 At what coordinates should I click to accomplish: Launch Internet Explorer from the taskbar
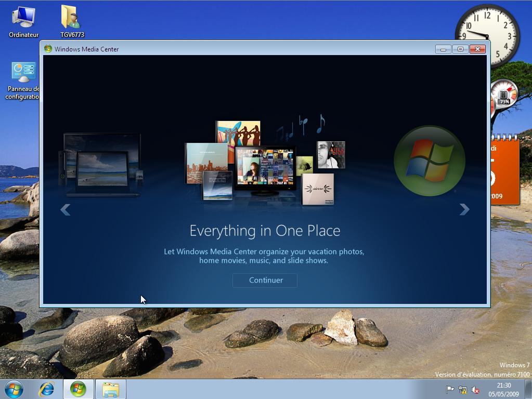(46, 389)
